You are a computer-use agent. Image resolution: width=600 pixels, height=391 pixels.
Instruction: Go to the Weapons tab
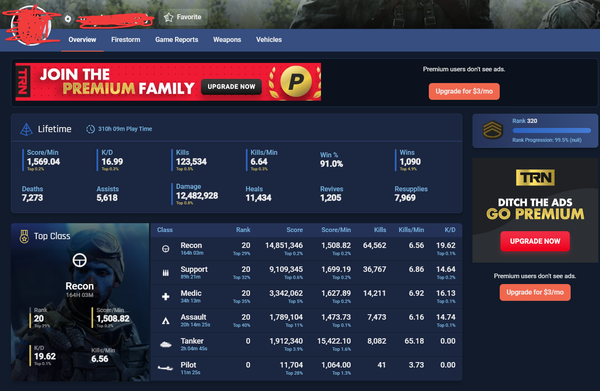pos(227,39)
